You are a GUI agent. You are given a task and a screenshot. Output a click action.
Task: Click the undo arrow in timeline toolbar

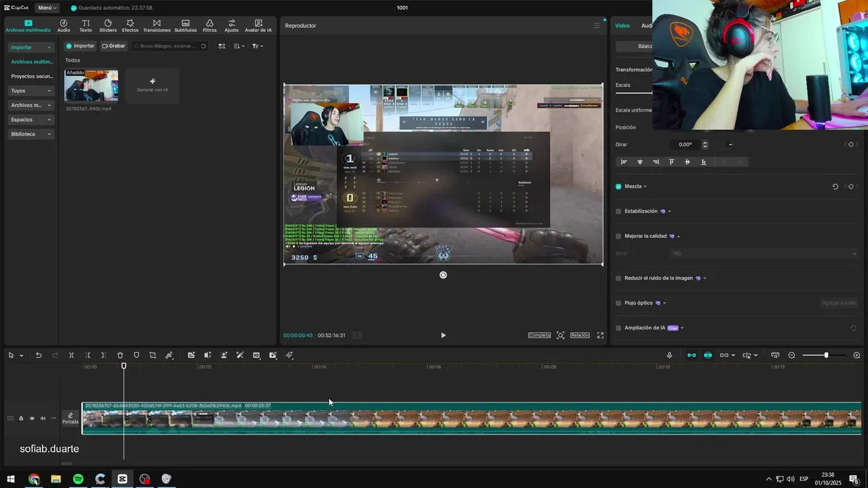click(39, 355)
